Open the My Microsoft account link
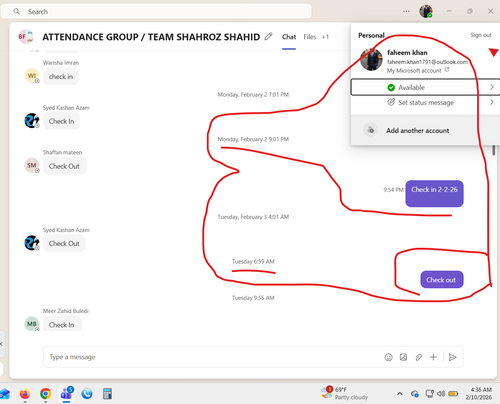 (418, 70)
